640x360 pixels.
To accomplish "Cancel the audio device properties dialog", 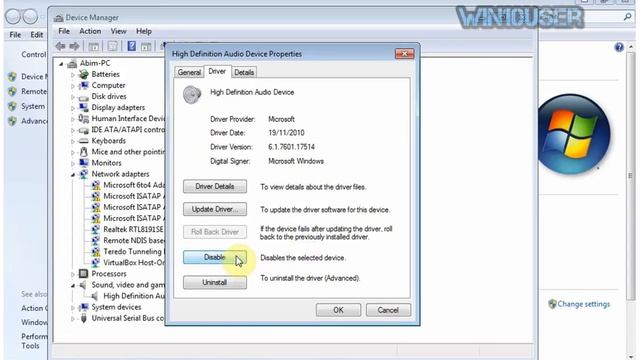I will pos(388,310).
